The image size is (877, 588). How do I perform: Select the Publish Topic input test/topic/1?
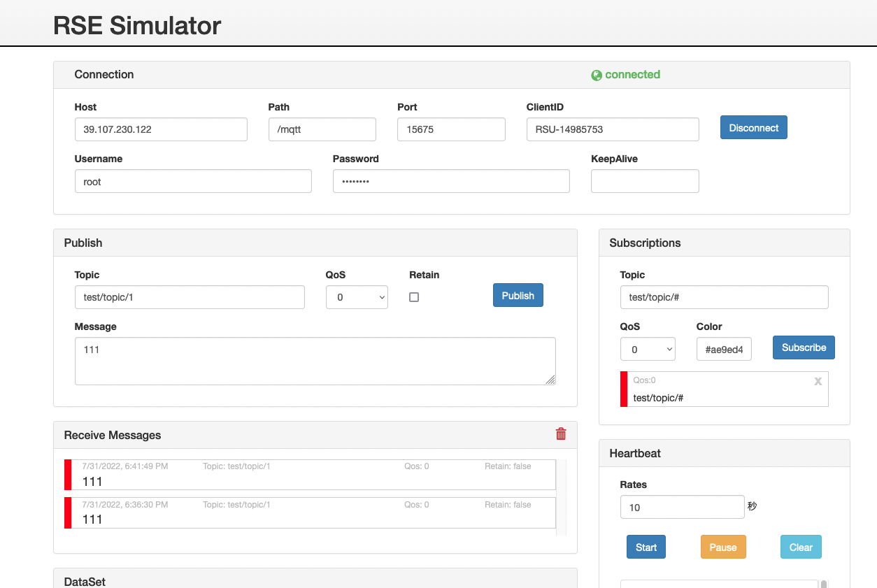(190, 297)
